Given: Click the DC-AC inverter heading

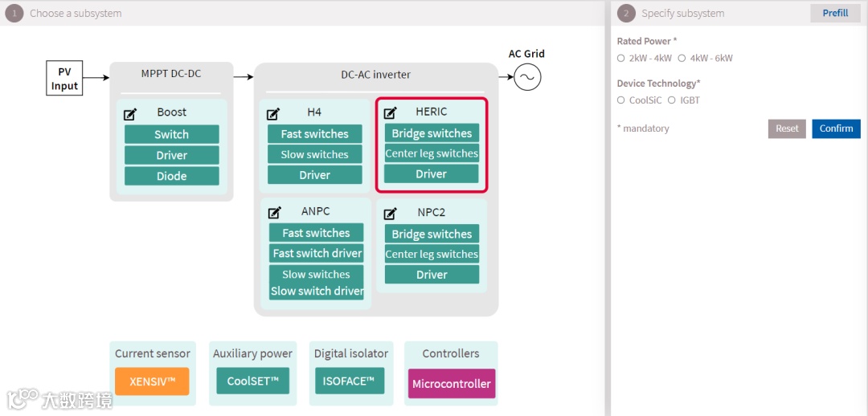Looking at the screenshot, I should [x=376, y=74].
